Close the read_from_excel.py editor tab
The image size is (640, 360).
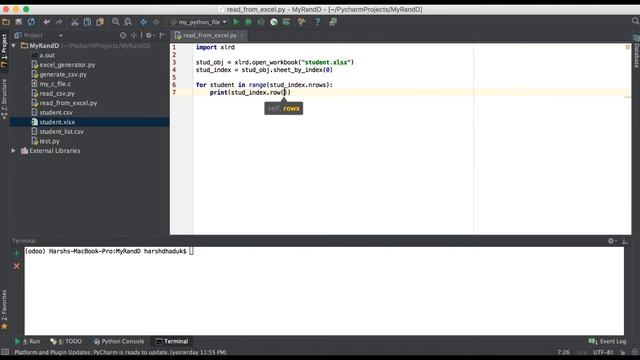pos(242,36)
